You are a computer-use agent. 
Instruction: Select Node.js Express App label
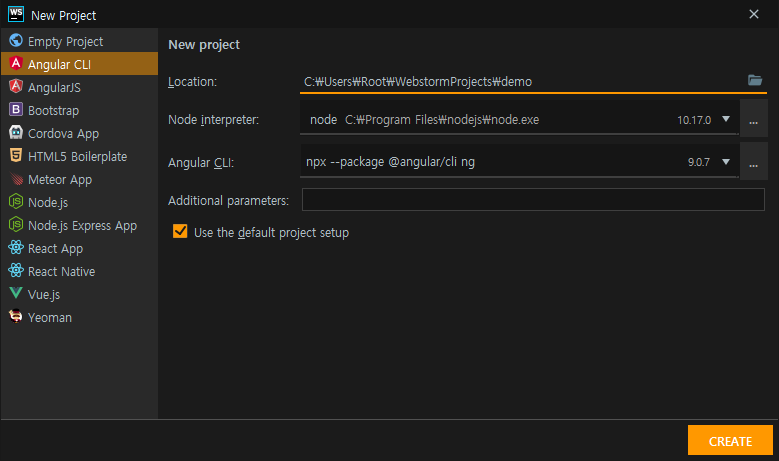[x=82, y=226]
